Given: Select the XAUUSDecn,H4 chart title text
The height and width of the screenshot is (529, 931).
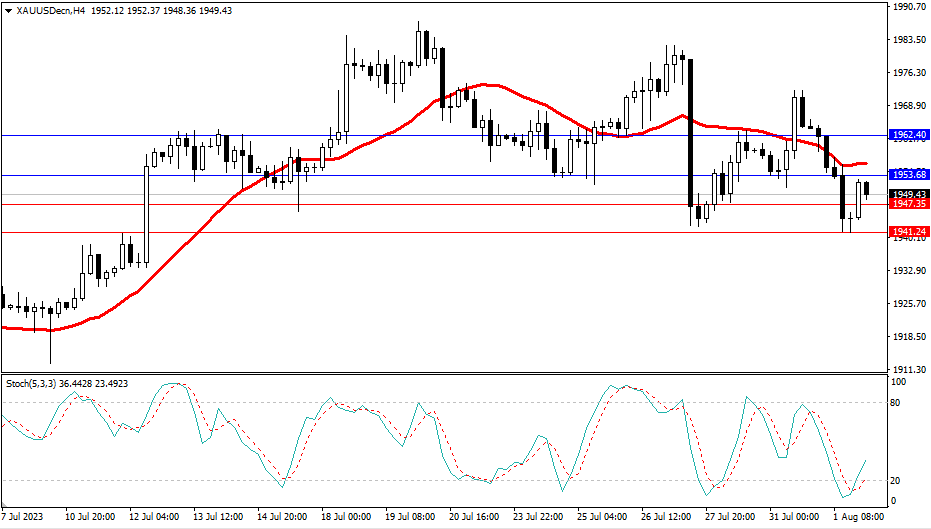Looking at the screenshot, I should 50,10.
